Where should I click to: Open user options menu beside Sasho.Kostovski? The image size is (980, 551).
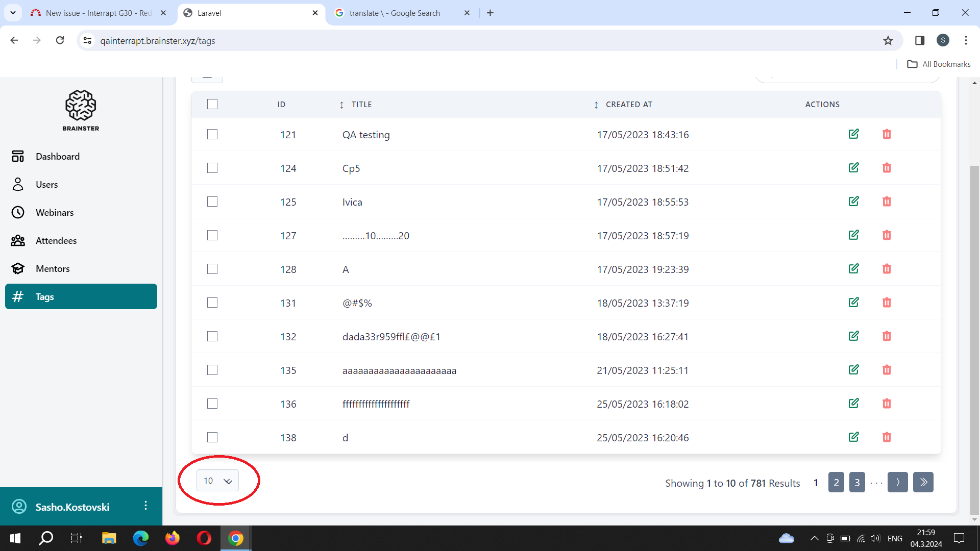click(145, 506)
